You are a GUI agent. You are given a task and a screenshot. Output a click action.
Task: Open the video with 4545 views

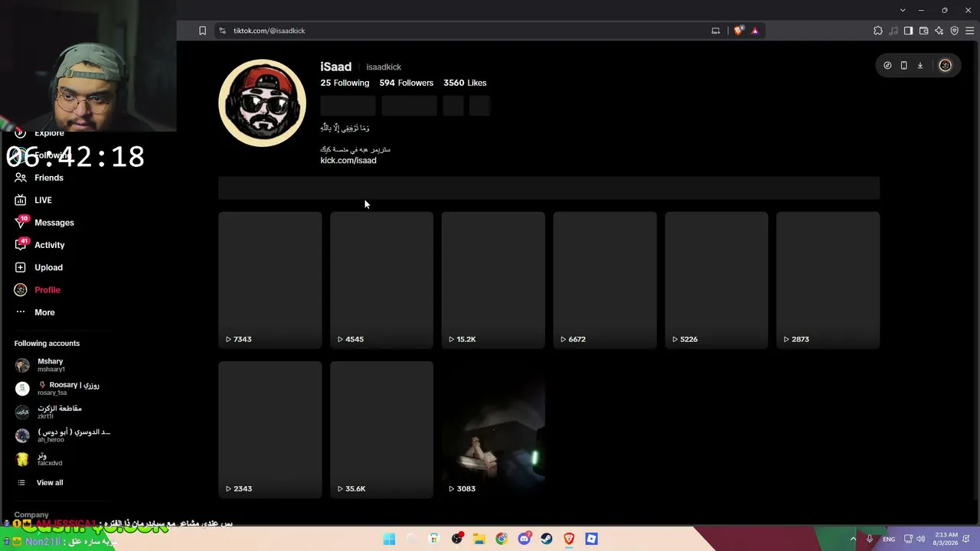(x=381, y=280)
